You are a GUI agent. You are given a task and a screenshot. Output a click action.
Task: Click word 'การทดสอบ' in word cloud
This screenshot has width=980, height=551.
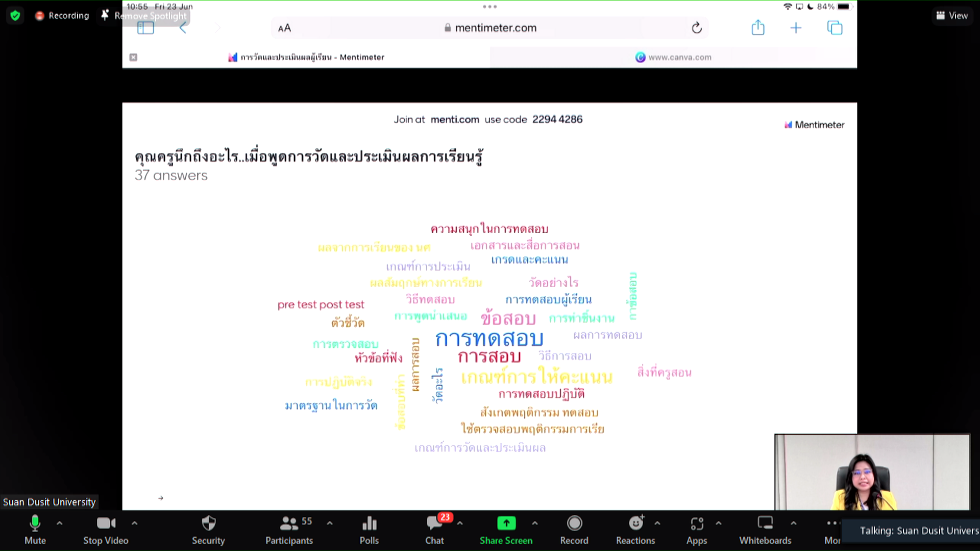489,338
